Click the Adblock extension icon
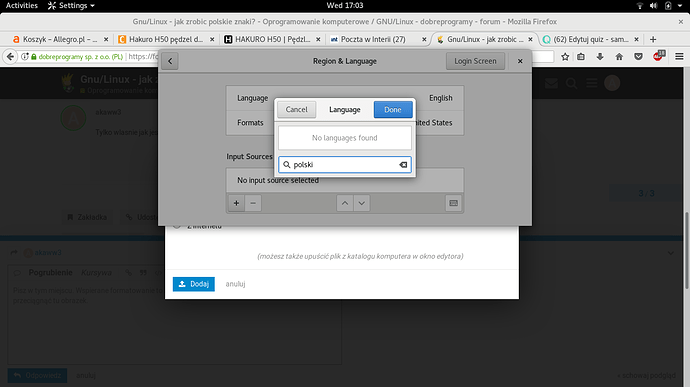Screen dimensions: 690x387 pos(658,56)
